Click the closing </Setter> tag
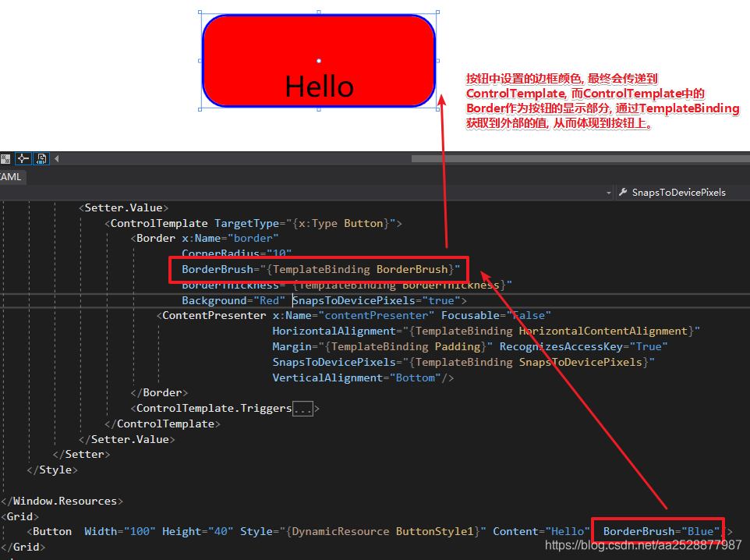Screen dimensions: 750x560 [81, 454]
